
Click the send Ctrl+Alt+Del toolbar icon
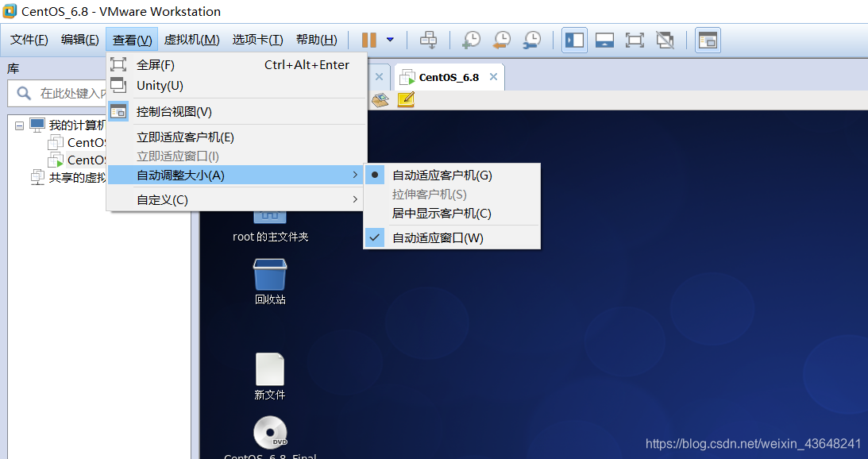pyautogui.click(x=429, y=40)
